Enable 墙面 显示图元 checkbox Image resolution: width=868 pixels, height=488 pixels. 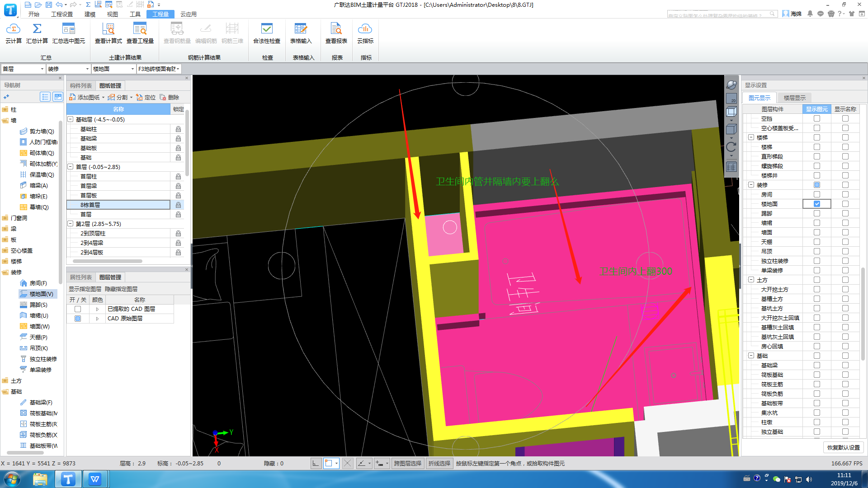(817, 232)
